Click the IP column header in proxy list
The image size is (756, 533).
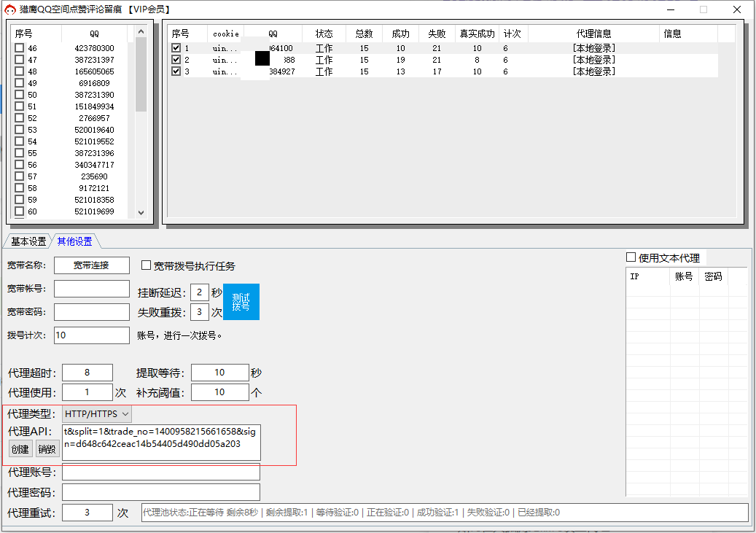click(x=648, y=276)
